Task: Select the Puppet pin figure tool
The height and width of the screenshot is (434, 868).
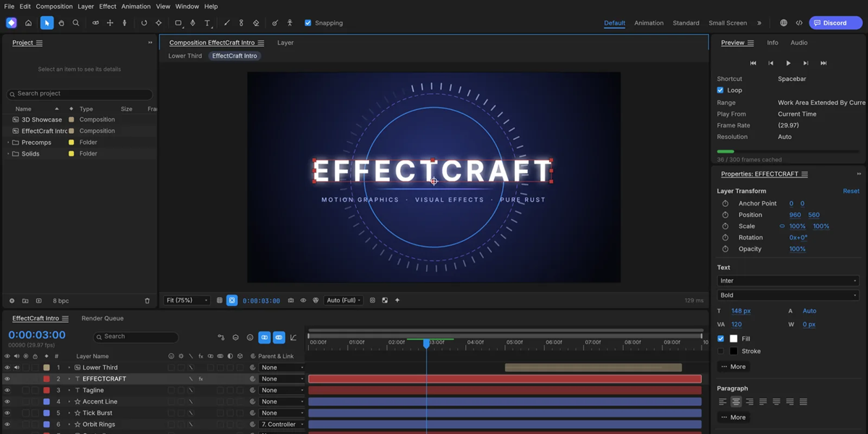Action: [289, 23]
